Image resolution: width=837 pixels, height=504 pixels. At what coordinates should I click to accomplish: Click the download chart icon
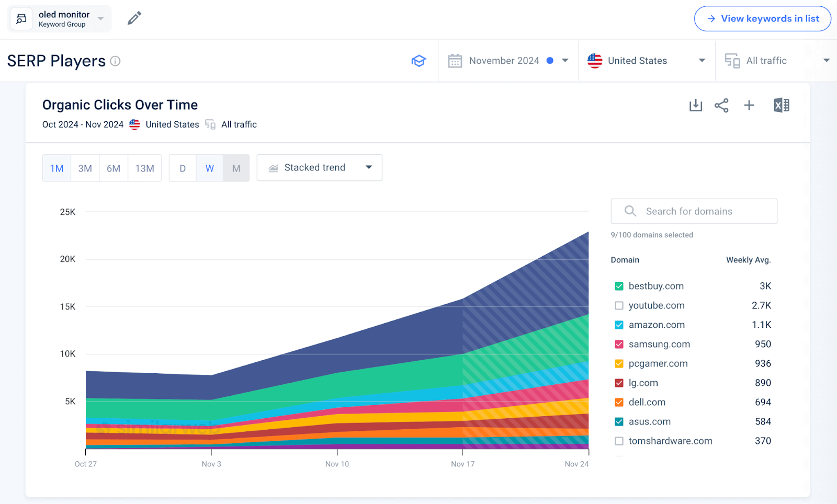695,105
